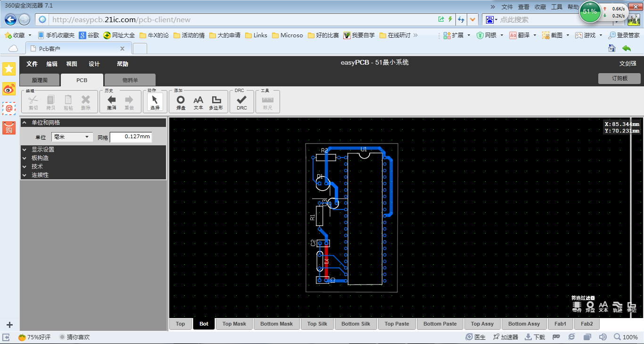
Task: Select the PCB tab
Action: pyautogui.click(x=82, y=80)
